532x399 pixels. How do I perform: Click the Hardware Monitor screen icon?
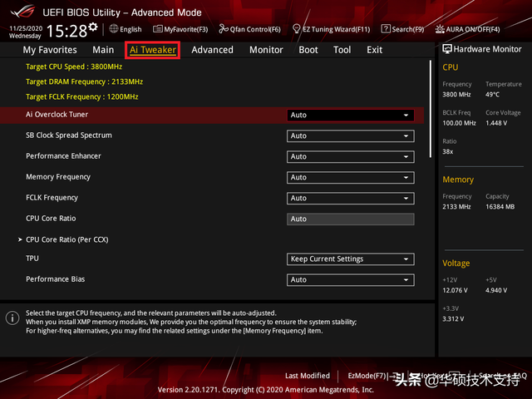pyautogui.click(x=447, y=49)
